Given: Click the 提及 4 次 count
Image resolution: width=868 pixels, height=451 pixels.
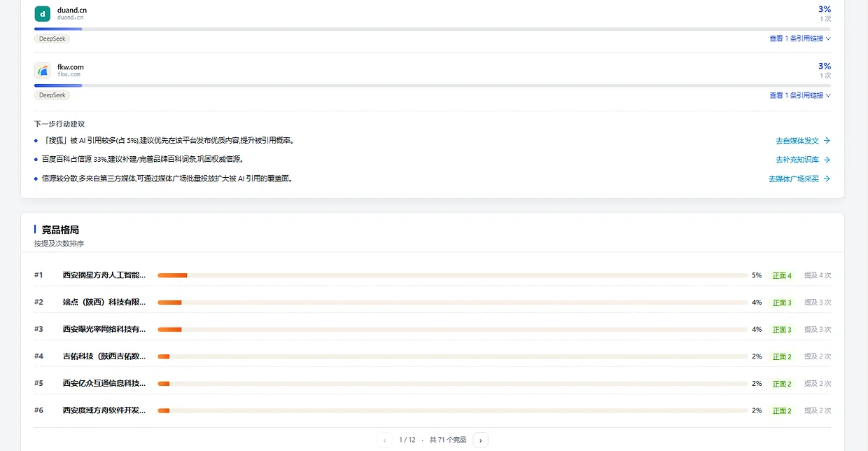Looking at the screenshot, I should [818, 275].
